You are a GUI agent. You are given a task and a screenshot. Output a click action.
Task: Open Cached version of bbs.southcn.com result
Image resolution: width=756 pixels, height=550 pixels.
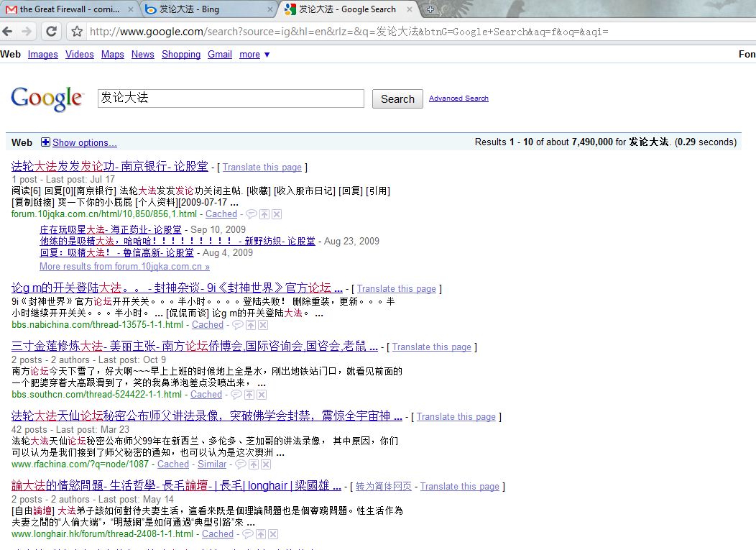point(206,395)
